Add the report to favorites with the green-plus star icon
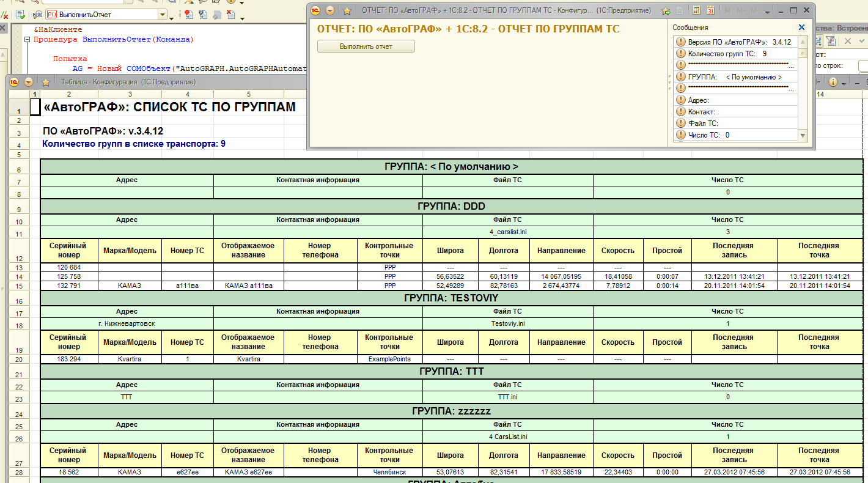 666,10
